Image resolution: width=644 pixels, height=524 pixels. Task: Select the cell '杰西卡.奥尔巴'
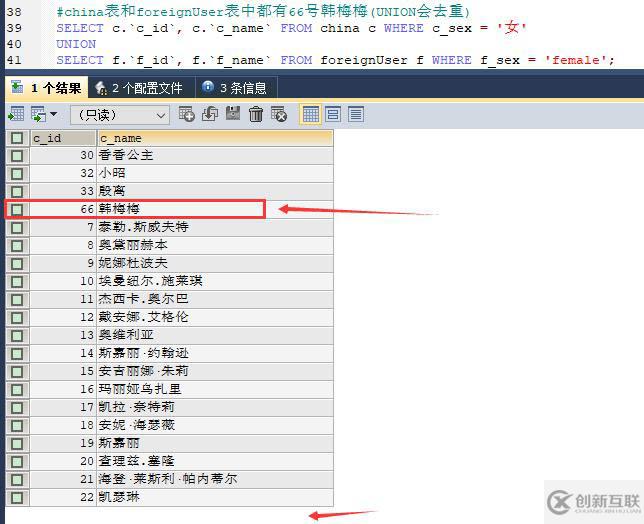[215, 299]
